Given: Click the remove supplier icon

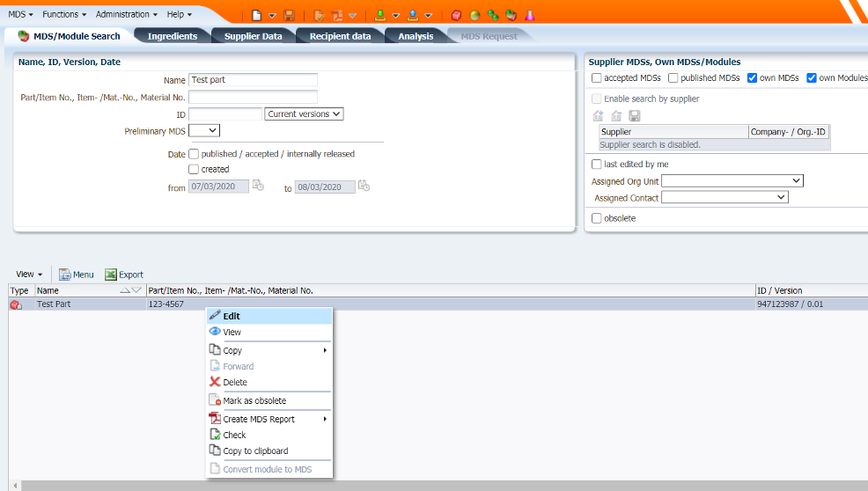Looking at the screenshot, I should coord(616,115).
